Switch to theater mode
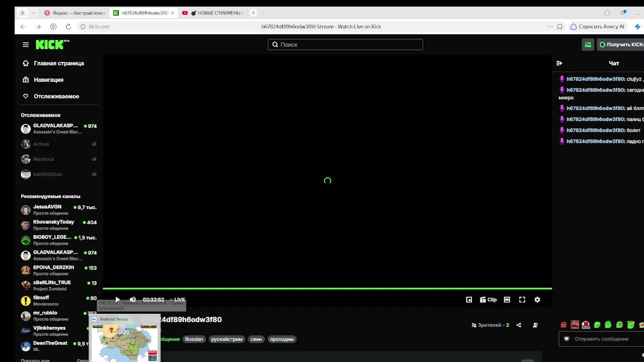 pyautogui.click(x=507, y=300)
